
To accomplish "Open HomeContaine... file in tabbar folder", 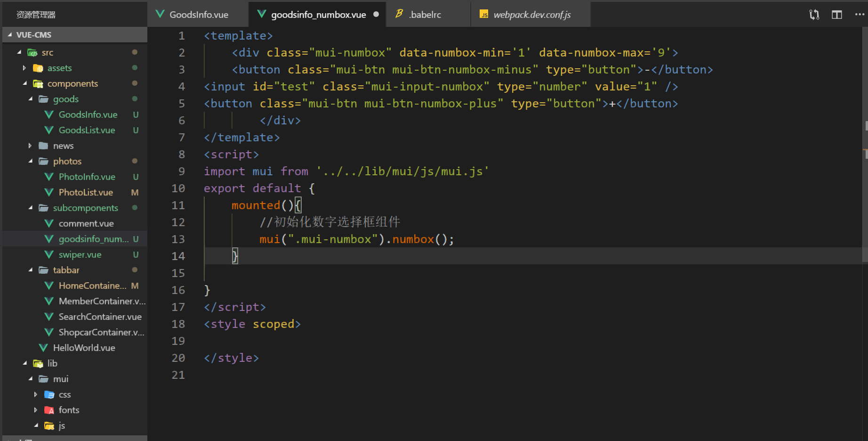I will [75, 286].
